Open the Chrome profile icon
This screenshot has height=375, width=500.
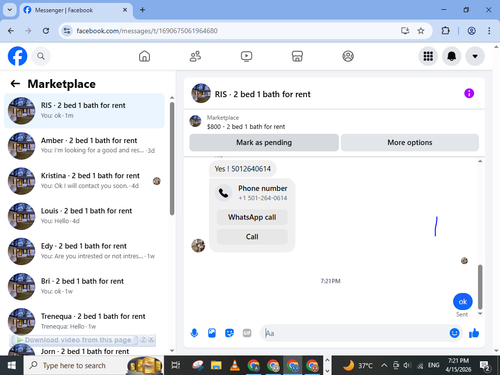pyautogui.click(x=471, y=31)
